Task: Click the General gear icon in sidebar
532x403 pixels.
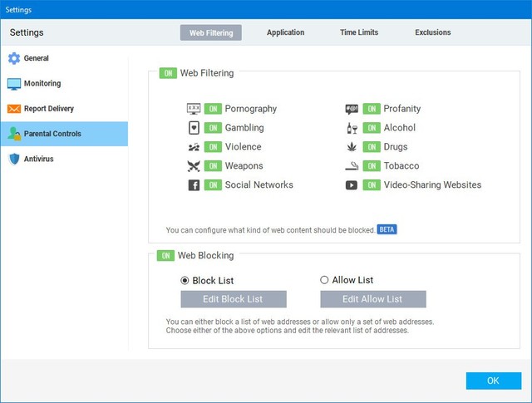Action: click(x=13, y=59)
